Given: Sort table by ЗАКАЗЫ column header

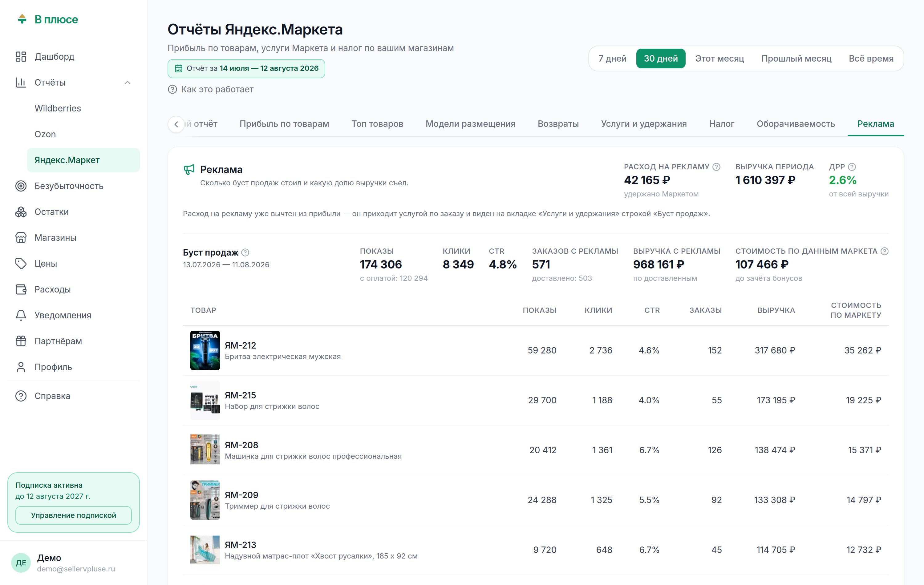Looking at the screenshot, I should [x=706, y=310].
